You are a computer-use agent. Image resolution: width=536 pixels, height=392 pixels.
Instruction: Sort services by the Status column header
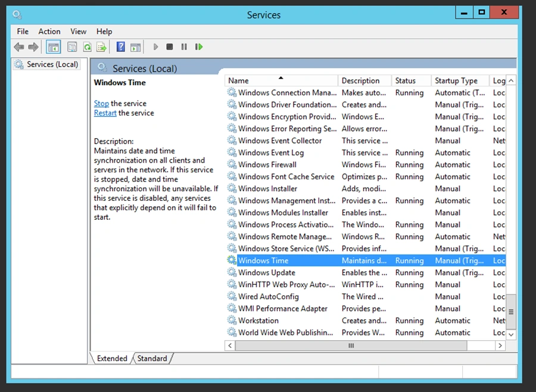click(405, 81)
